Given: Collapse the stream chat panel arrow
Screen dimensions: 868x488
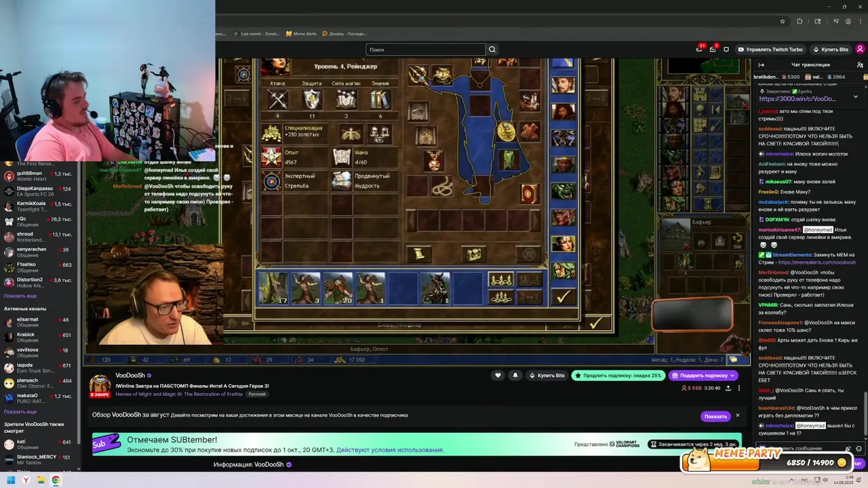Looking at the screenshot, I should (761, 64).
